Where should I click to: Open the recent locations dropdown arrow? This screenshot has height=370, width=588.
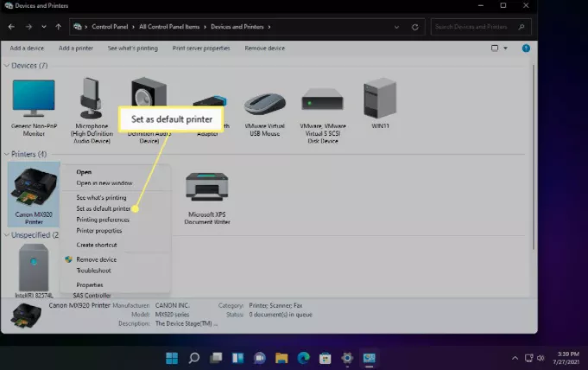pos(44,27)
